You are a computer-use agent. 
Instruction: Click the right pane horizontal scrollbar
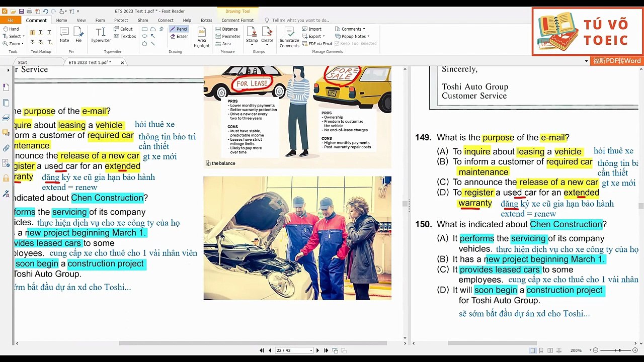tap(493, 343)
